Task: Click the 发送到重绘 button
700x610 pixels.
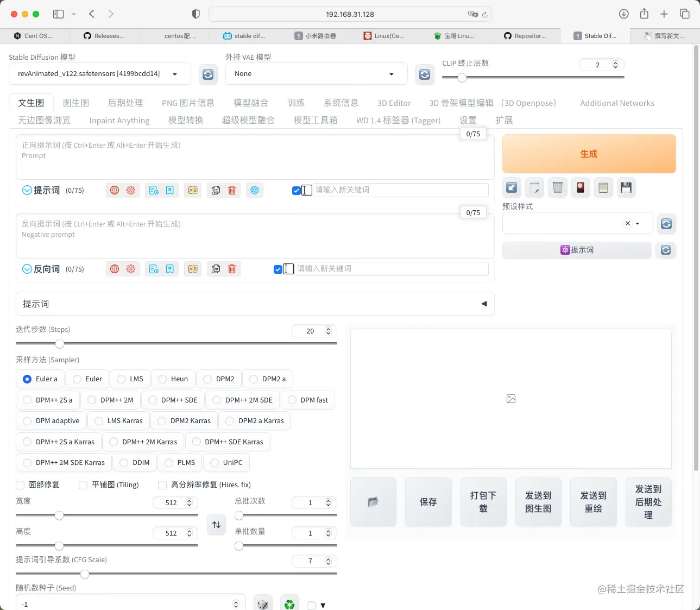Action: tap(593, 502)
